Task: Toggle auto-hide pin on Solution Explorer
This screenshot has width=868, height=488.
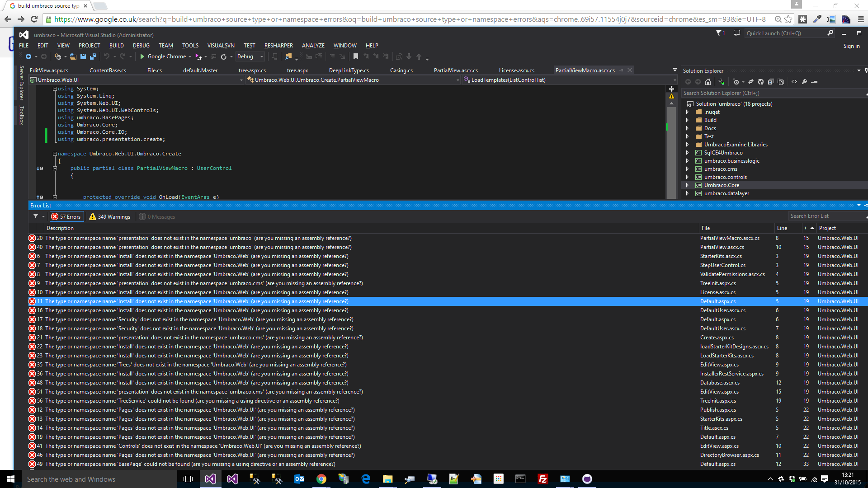Action: [866, 70]
